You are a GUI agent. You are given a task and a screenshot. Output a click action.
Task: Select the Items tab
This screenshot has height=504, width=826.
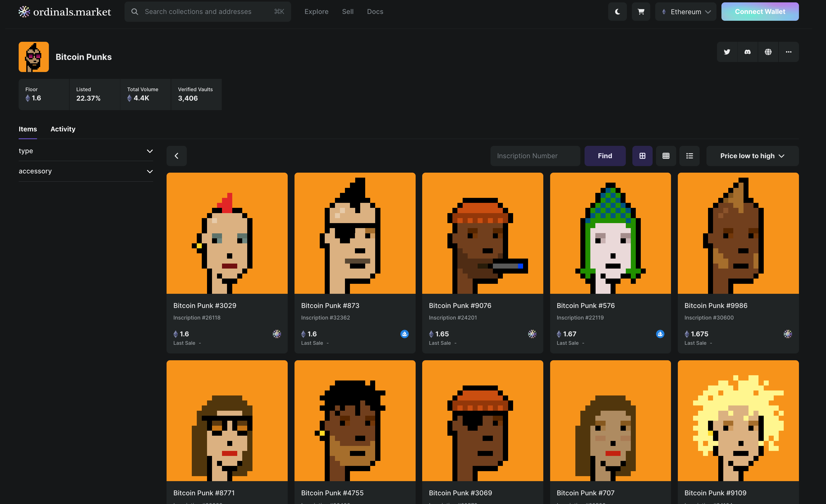[28, 129]
